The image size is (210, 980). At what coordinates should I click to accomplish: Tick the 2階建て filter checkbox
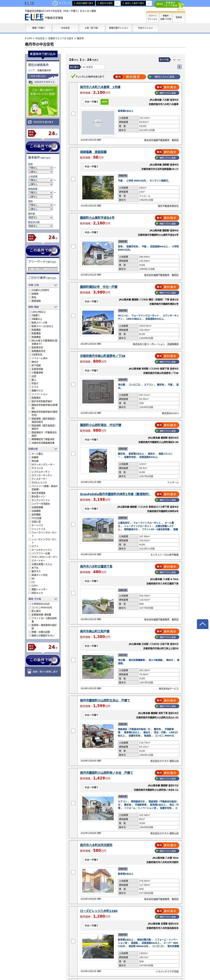pyautogui.click(x=30, y=315)
